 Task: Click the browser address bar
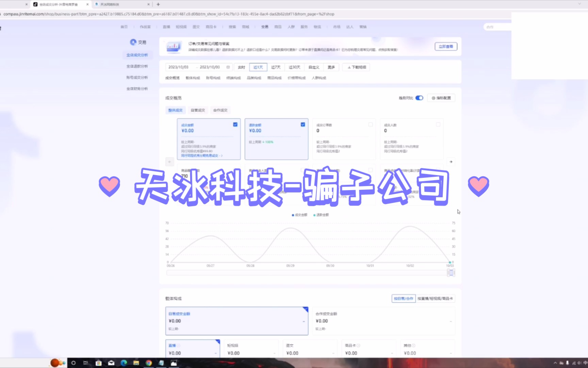(255, 14)
